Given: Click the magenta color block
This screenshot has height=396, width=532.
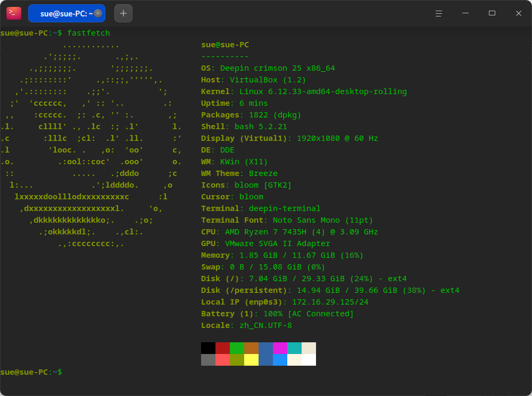Looking at the screenshot, I should coord(280,348).
